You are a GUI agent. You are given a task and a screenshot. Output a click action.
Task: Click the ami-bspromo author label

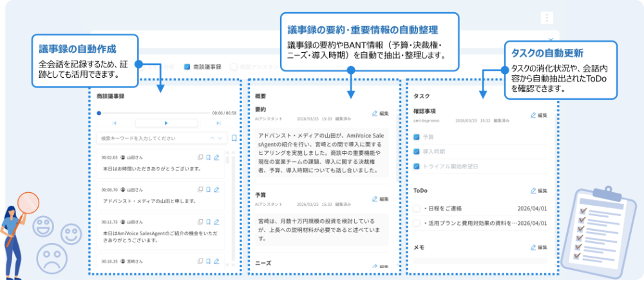click(x=427, y=121)
